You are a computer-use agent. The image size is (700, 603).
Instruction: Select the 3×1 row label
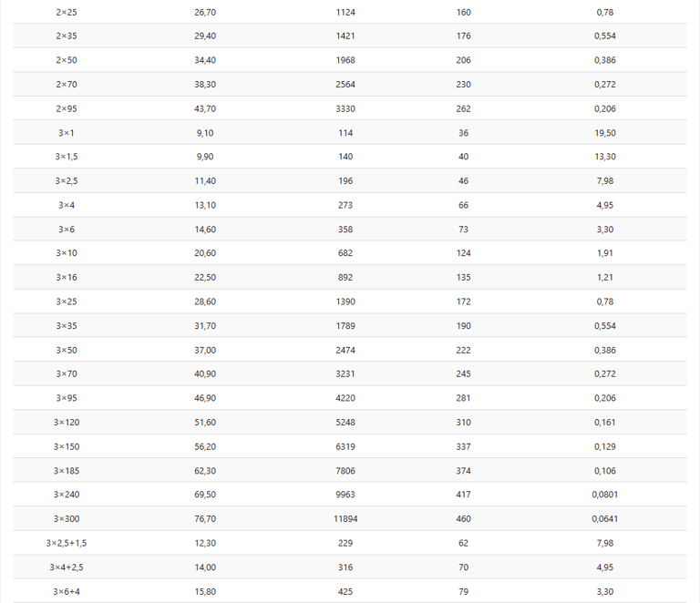67,133
